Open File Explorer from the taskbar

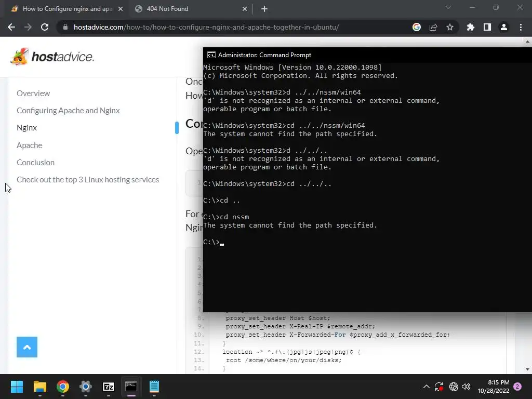[39, 386]
